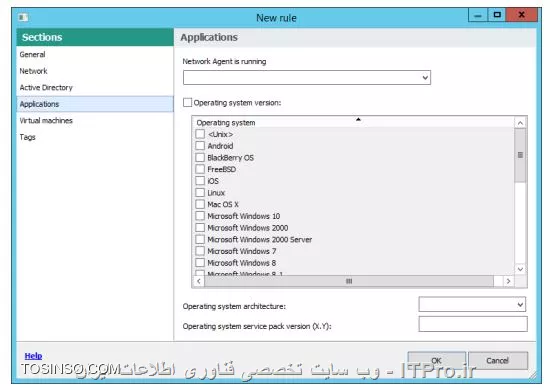The image size is (550, 390).
Task: Check the Linux box
Action: coord(200,193)
